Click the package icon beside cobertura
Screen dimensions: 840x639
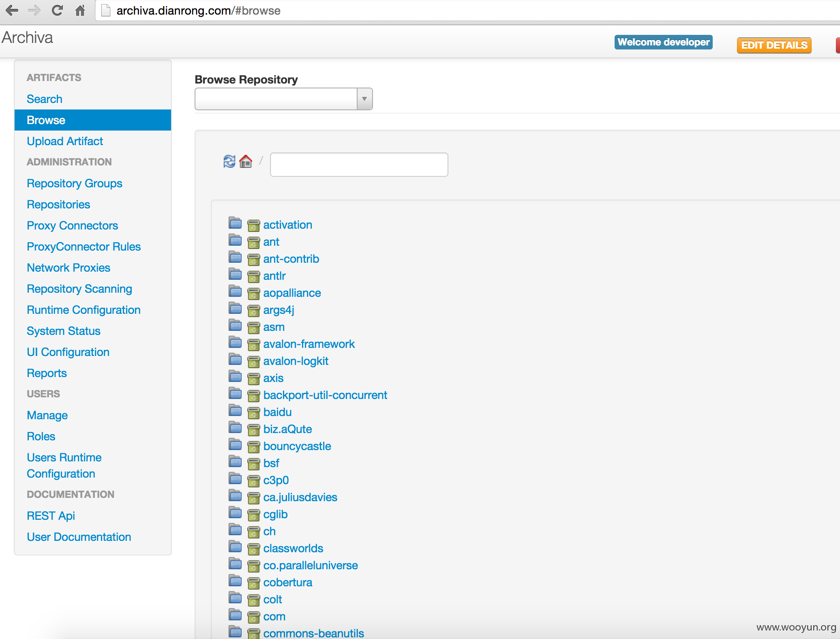(254, 583)
